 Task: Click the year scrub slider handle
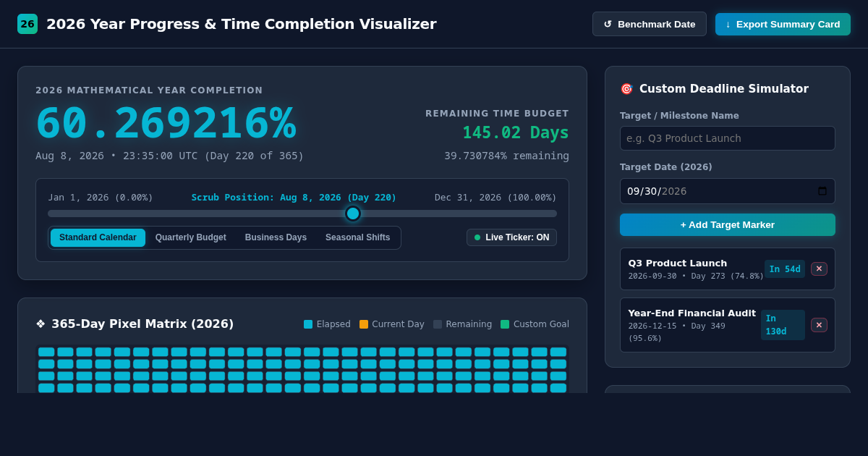pos(353,214)
